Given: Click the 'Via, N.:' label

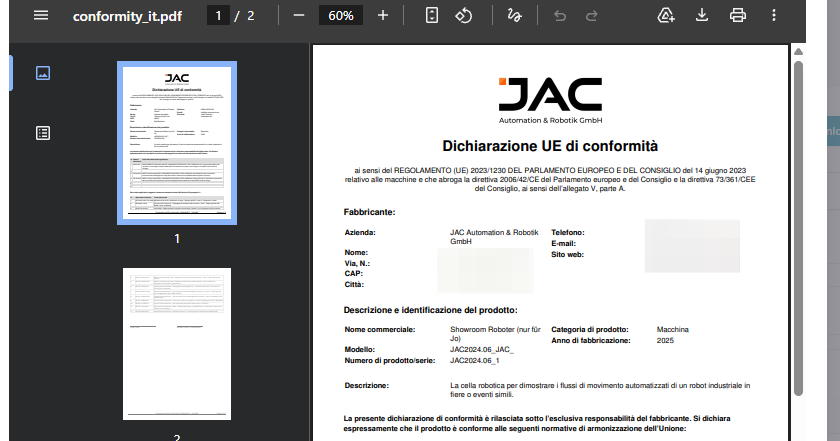Looking at the screenshot, I should tap(357, 264).
